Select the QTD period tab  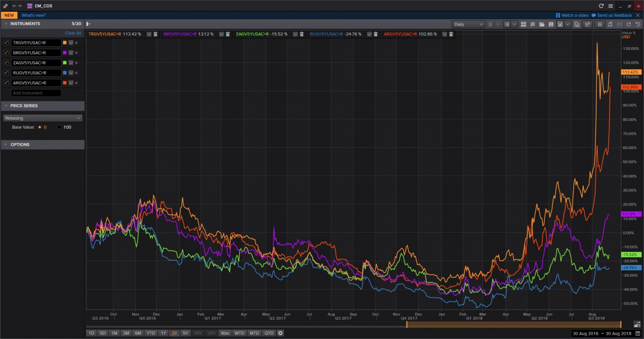tap(269, 333)
